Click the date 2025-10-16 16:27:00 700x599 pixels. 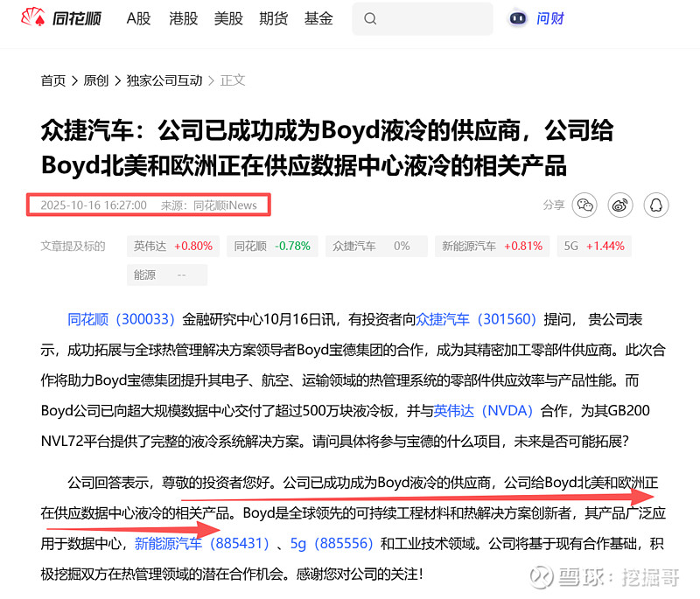point(94,205)
